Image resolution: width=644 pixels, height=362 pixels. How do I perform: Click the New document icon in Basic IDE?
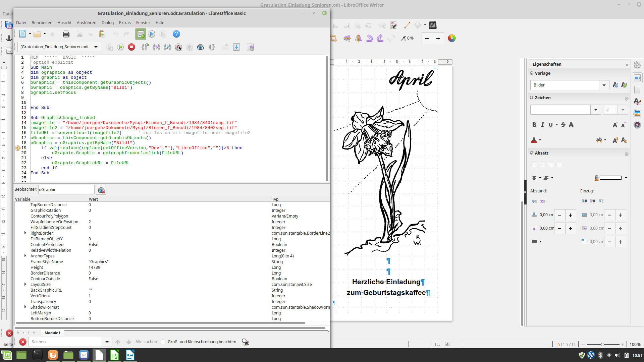[x=22, y=34]
